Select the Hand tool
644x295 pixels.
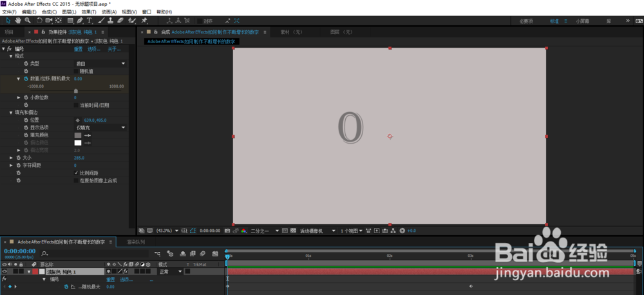pyautogui.click(x=18, y=21)
